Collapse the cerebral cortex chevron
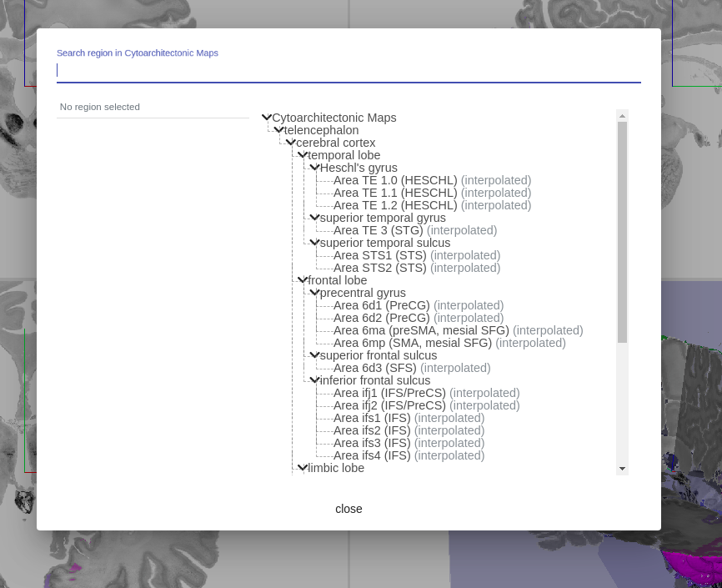 [290, 143]
